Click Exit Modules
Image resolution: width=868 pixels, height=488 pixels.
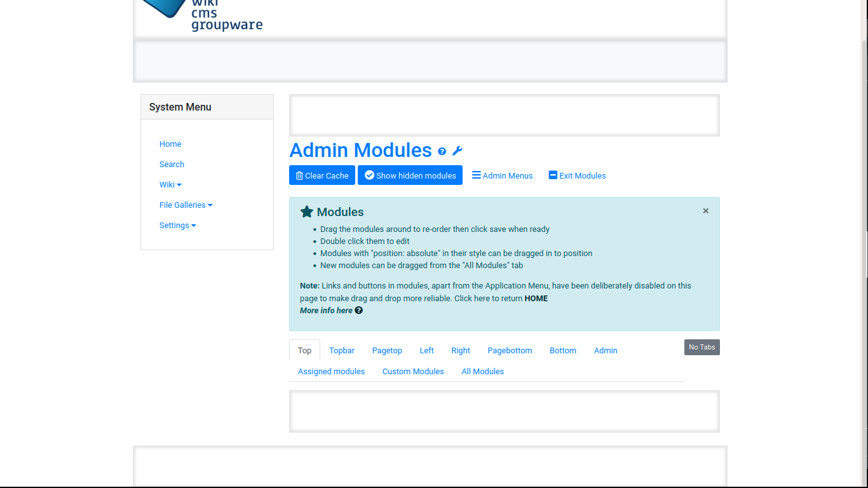click(577, 176)
